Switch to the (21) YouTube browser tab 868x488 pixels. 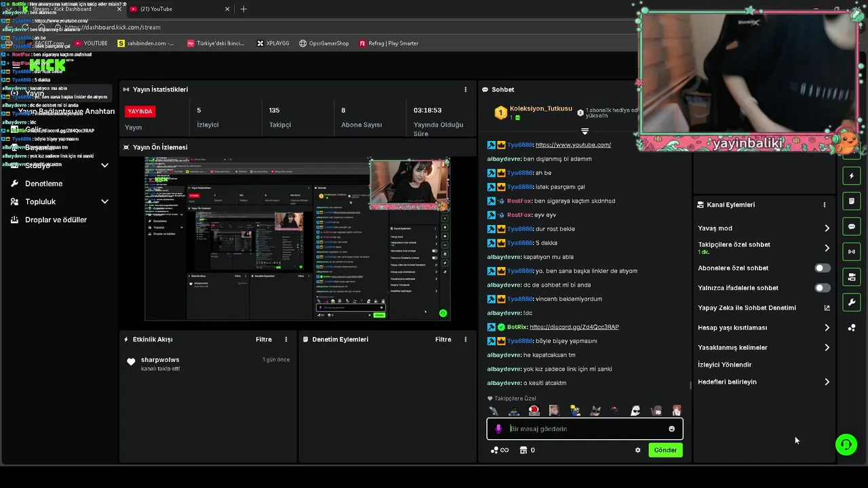pyautogui.click(x=179, y=9)
